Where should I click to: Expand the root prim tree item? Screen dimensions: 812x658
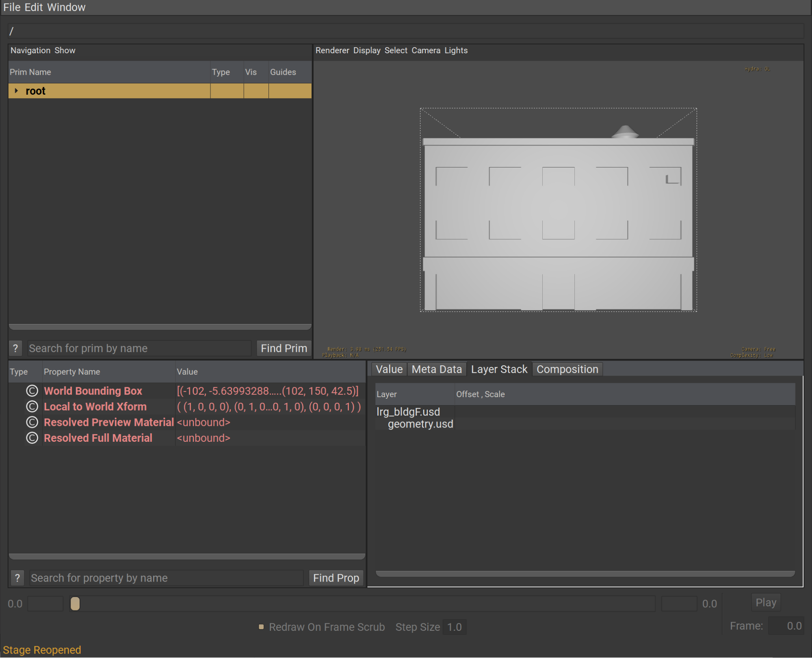coord(16,91)
